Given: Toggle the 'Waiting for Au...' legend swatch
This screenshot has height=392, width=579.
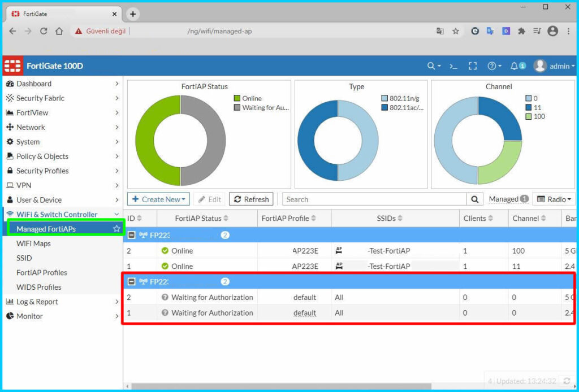Looking at the screenshot, I should pyautogui.click(x=237, y=107).
